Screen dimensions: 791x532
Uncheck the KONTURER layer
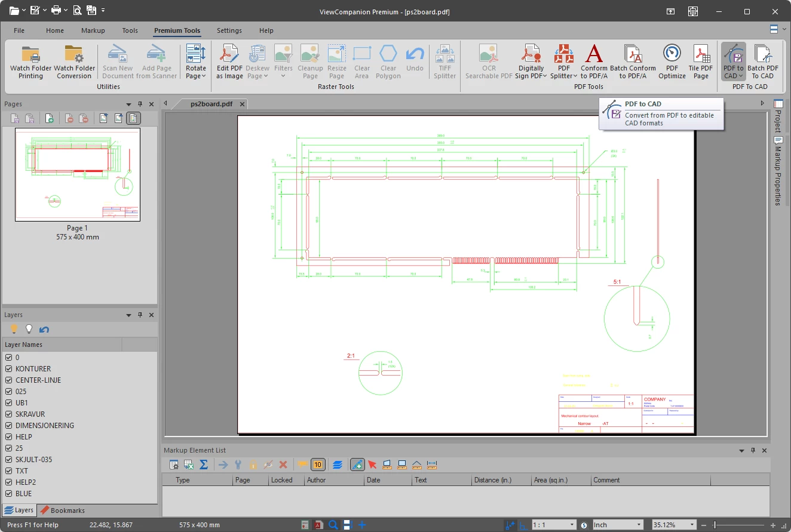click(9, 369)
